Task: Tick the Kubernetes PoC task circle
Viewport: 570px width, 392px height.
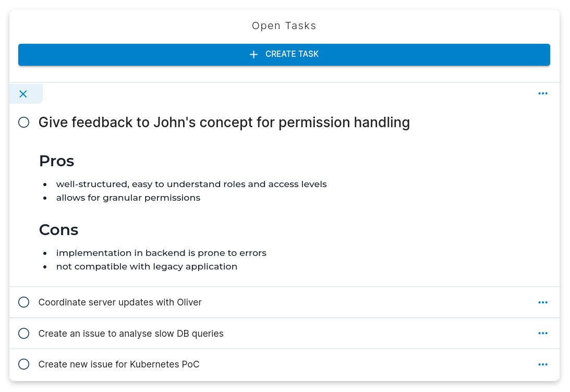Action: coord(23,364)
